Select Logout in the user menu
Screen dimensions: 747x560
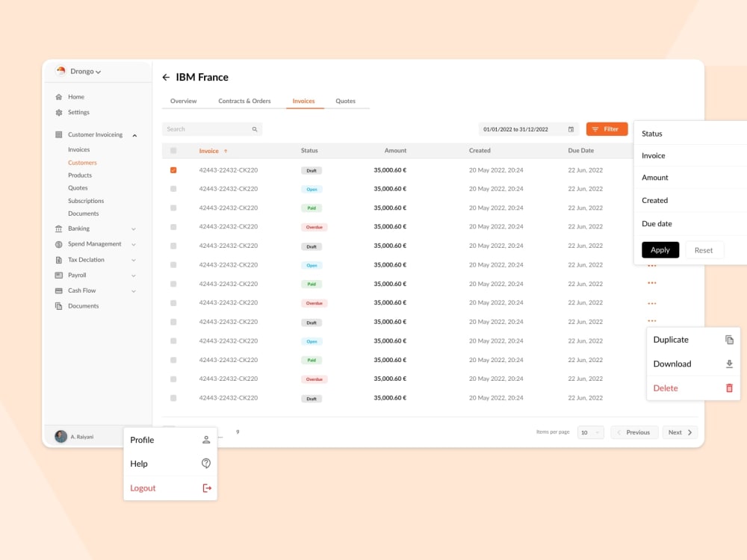pos(170,488)
